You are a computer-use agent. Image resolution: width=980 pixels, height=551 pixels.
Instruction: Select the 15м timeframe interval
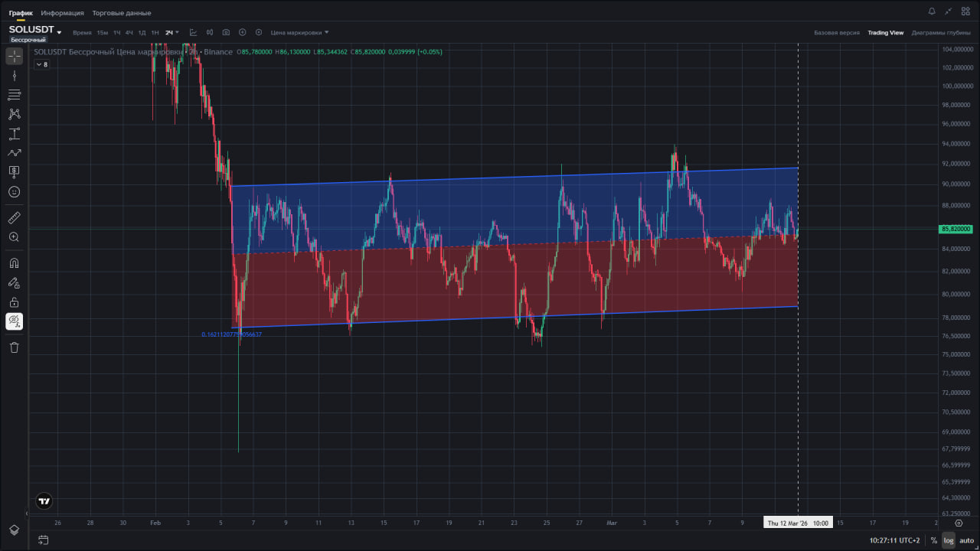102,33
